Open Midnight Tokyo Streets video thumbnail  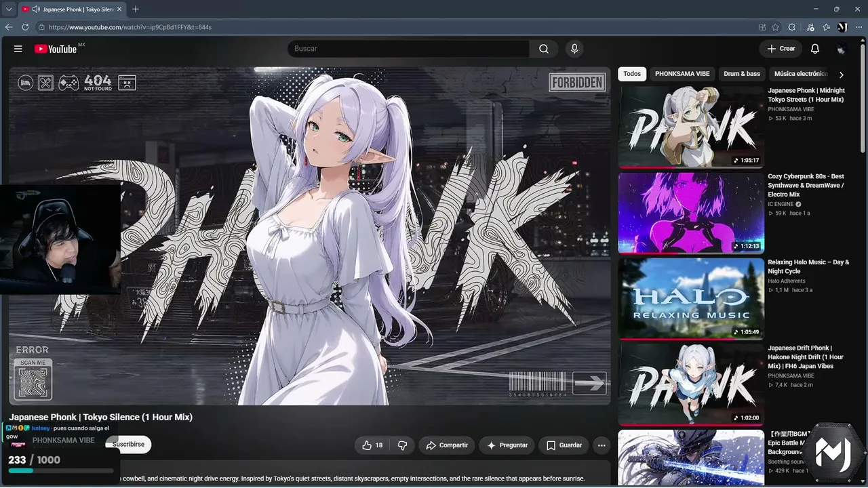point(691,127)
